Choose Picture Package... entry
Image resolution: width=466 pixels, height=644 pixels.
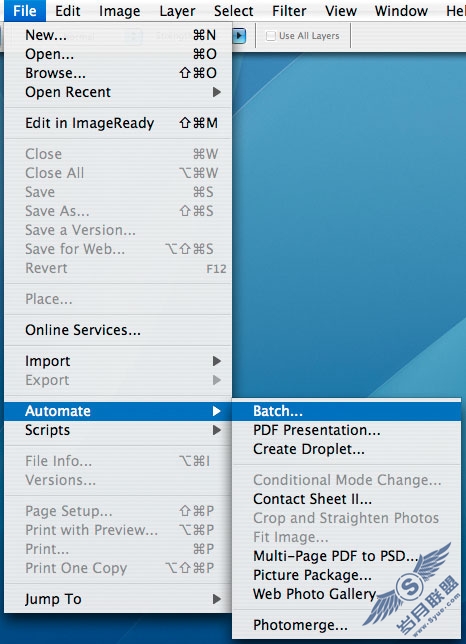click(347, 575)
